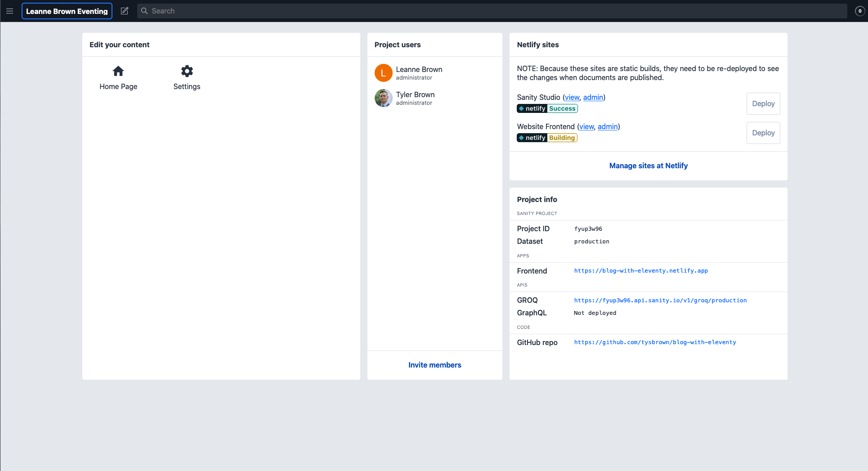Open the Sanity Studio admin link
This screenshot has height=471, width=868.
(593, 97)
